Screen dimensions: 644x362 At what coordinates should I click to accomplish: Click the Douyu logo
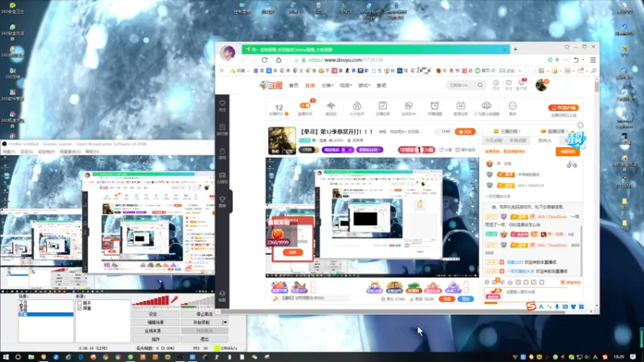271,85
